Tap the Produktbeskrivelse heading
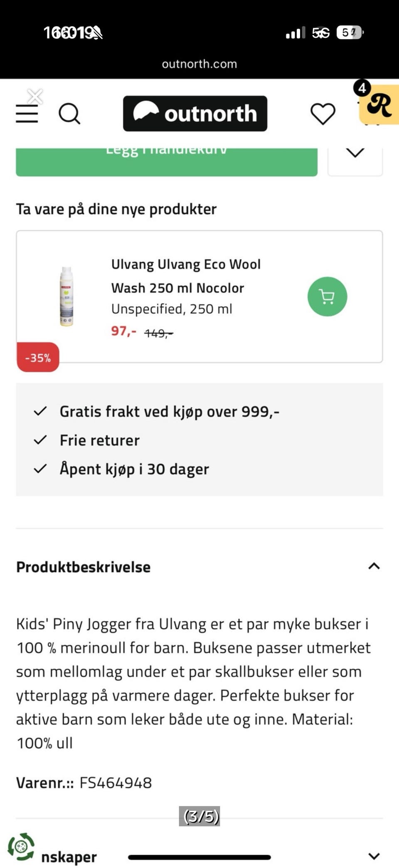 coord(83,567)
